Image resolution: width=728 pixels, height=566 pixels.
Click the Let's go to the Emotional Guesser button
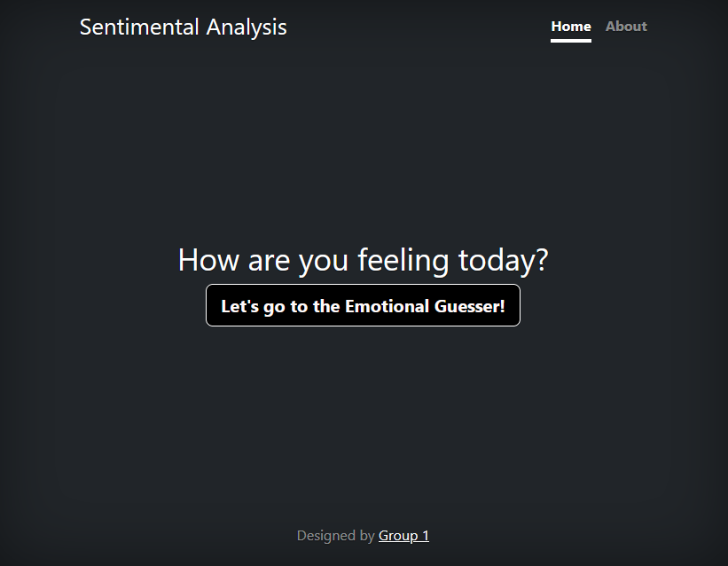click(363, 305)
